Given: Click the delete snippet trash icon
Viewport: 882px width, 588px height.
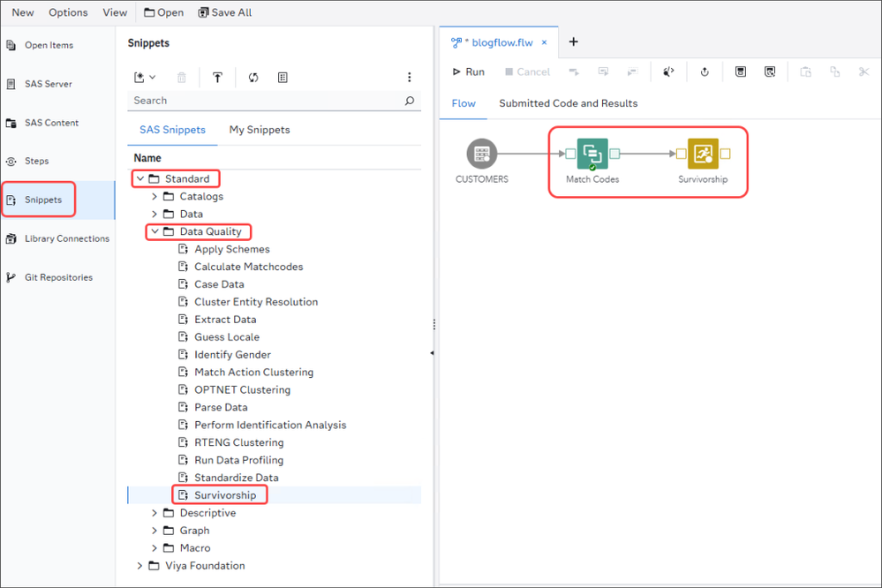Looking at the screenshot, I should tap(182, 78).
